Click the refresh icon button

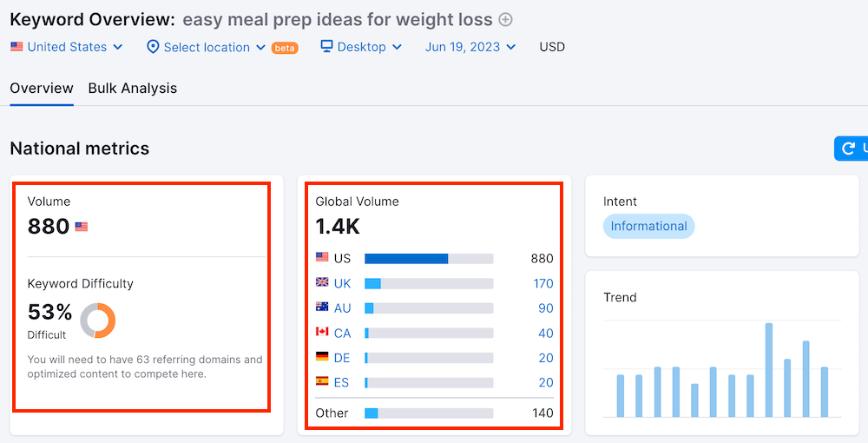click(x=850, y=149)
